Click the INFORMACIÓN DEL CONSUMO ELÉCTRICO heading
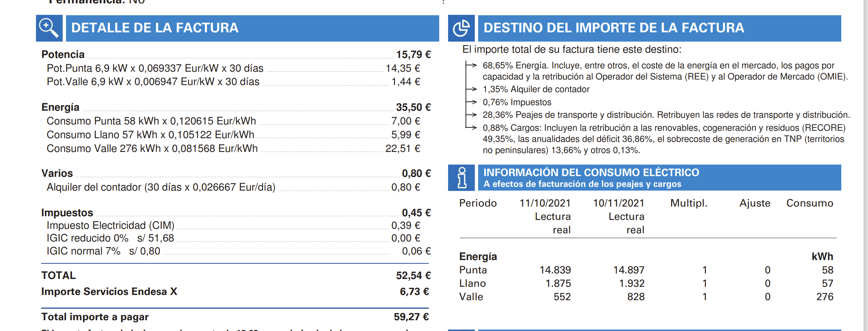Image resolution: width=868 pixels, height=331 pixels. pyautogui.click(x=591, y=173)
